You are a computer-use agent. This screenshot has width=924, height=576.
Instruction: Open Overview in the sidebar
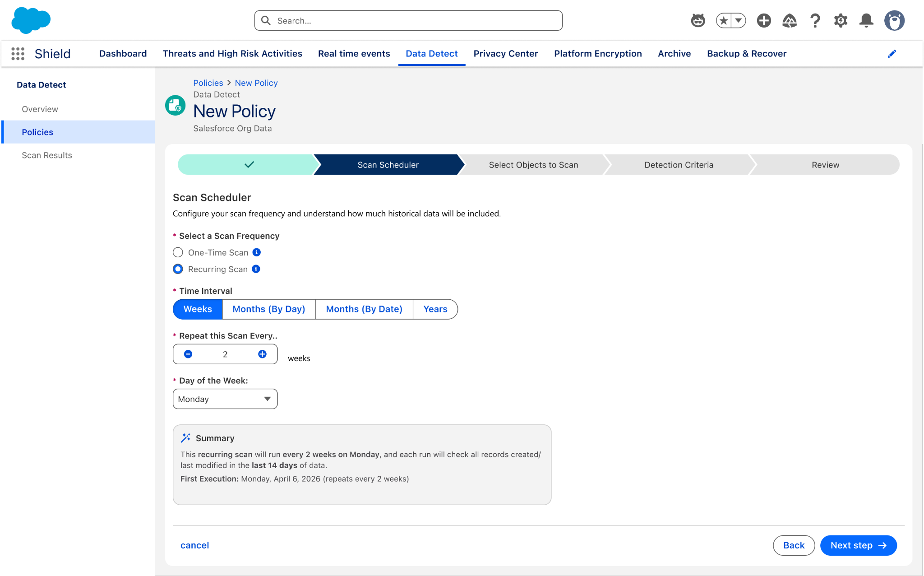point(79,109)
